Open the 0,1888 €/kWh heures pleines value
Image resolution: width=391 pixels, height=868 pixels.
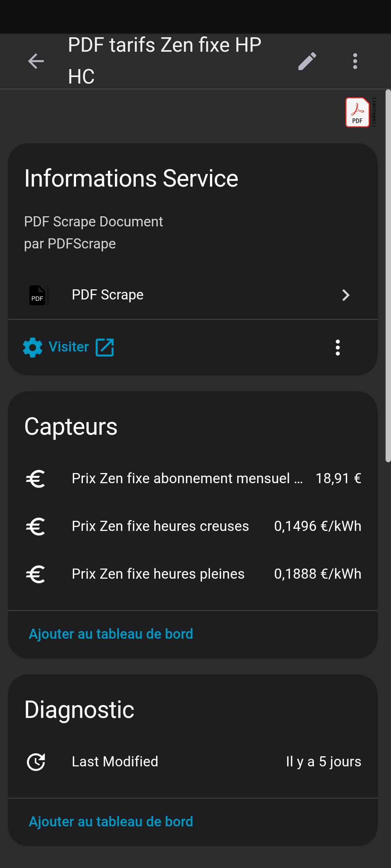click(x=318, y=574)
